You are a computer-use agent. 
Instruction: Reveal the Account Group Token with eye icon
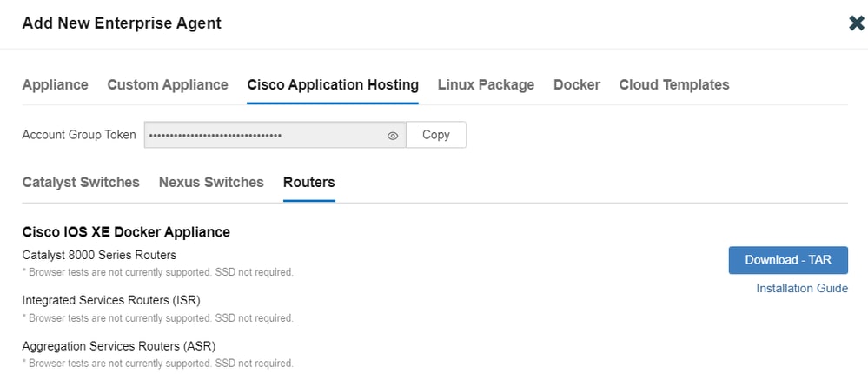click(393, 136)
